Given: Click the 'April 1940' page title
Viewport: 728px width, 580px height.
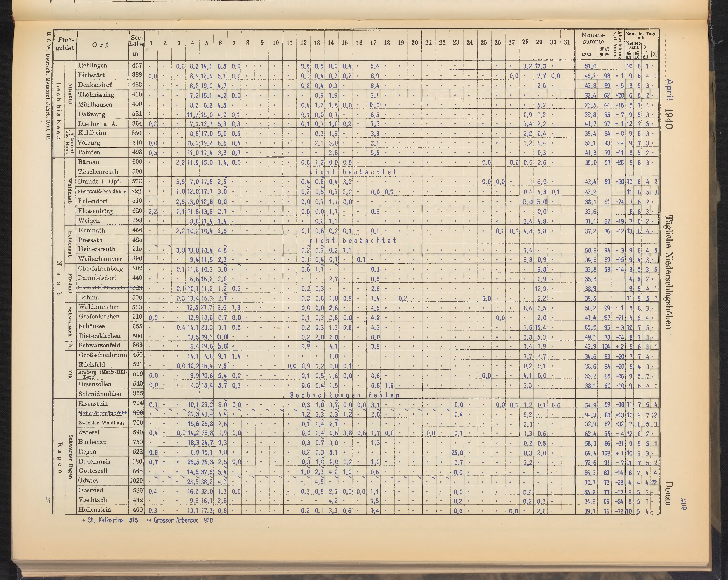Looking at the screenshot, I should pyautogui.click(x=669, y=104).
